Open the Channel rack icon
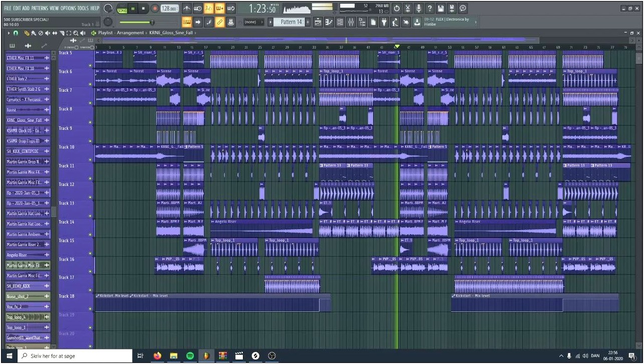This screenshot has height=364, width=644. [x=340, y=22]
